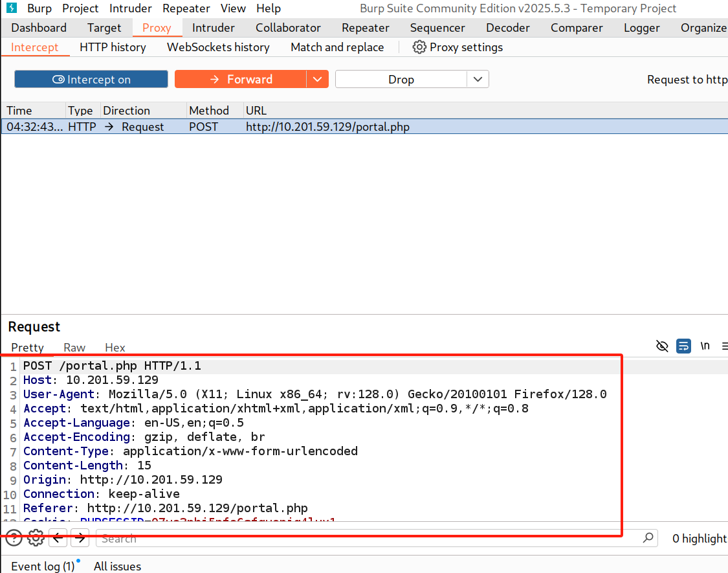Open the WebSockets history sub-tab

click(x=218, y=47)
